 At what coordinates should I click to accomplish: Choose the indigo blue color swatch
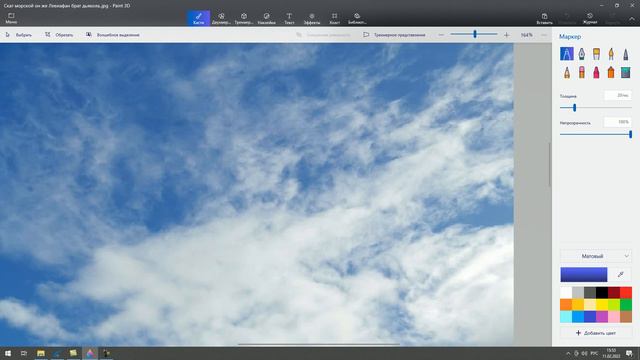[x=590, y=316]
